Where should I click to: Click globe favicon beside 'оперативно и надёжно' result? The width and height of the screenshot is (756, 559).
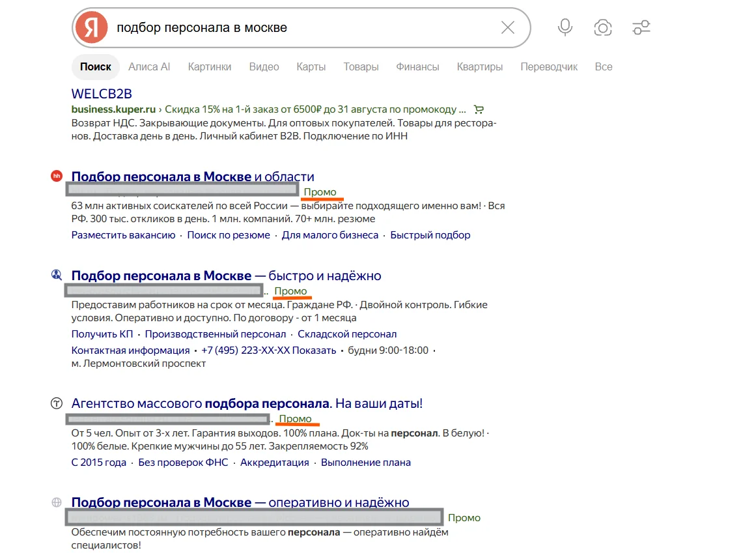tap(57, 502)
